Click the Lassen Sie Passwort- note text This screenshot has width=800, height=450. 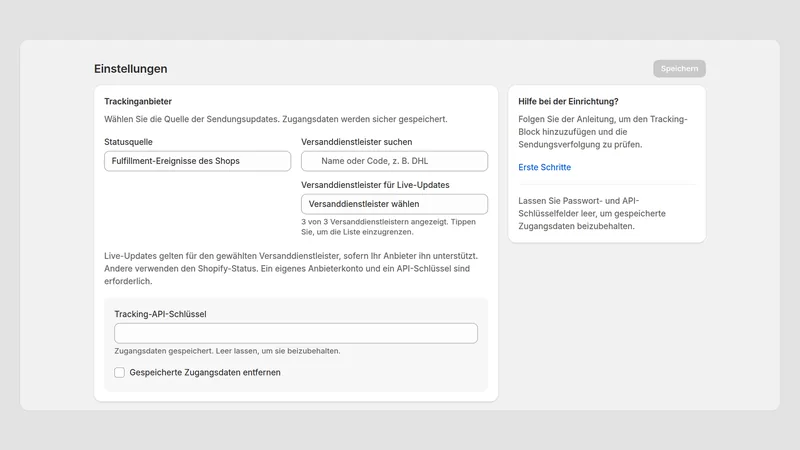click(592, 213)
